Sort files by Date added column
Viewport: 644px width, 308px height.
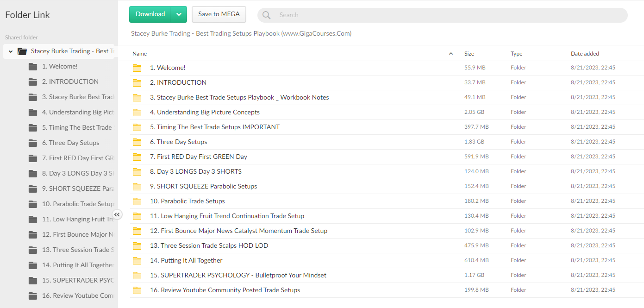pos(584,54)
